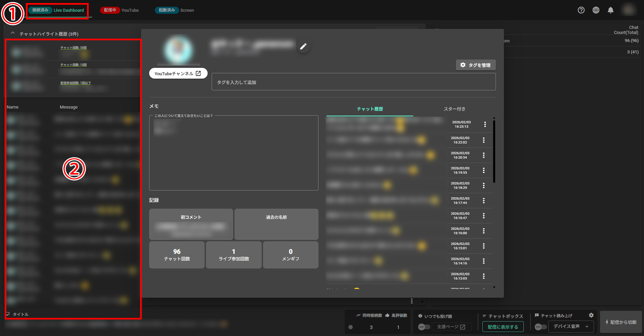The image size is (644, 336).
Task: Click the kebab menu on the 16:19:55 row
Action: tap(484, 170)
